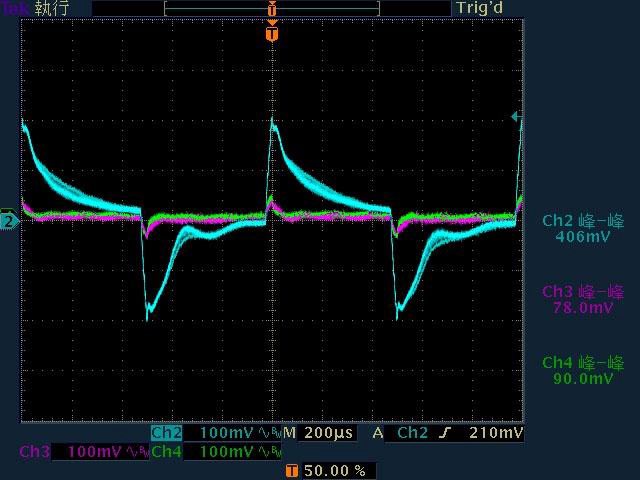Click the Ch2 peak-to-peak 406mV measurement
Screen dimensions: 640x480
583,229
